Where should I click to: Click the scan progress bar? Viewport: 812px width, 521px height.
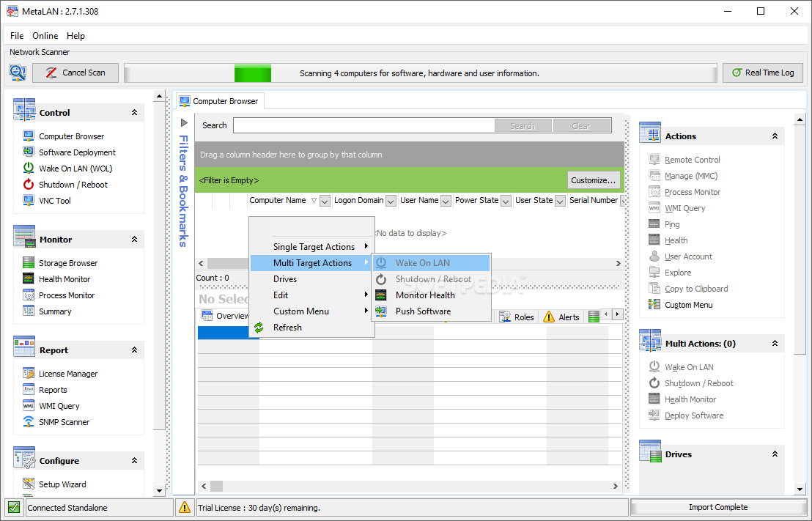(421, 73)
